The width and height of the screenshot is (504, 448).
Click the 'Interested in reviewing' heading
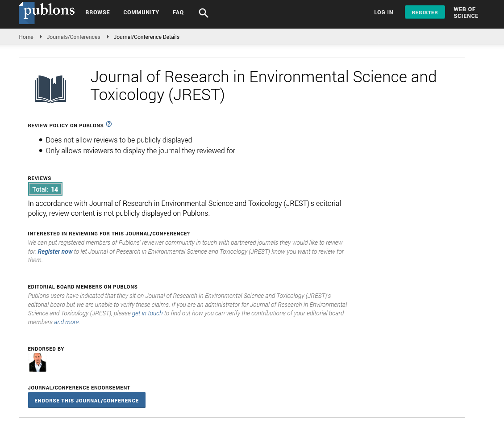(108, 234)
